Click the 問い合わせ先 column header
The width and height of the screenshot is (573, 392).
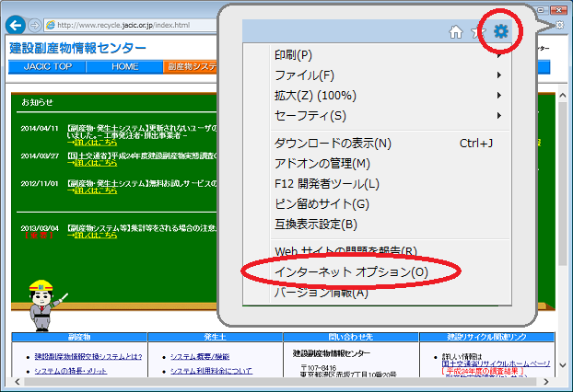tap(351, 337)
